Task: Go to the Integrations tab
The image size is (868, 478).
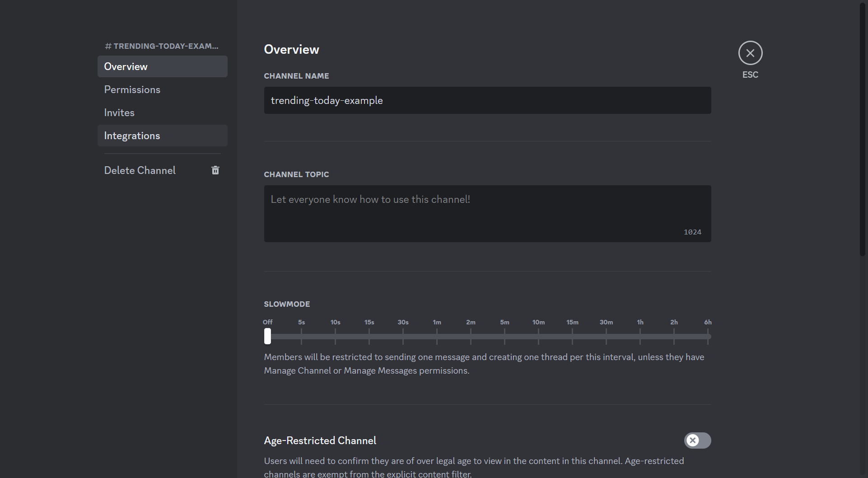Action: coord(162,136)
